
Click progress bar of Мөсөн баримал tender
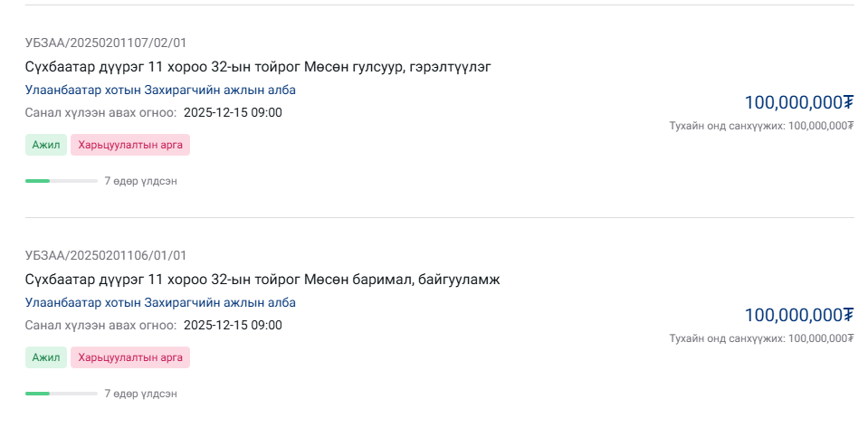point(61,394)
